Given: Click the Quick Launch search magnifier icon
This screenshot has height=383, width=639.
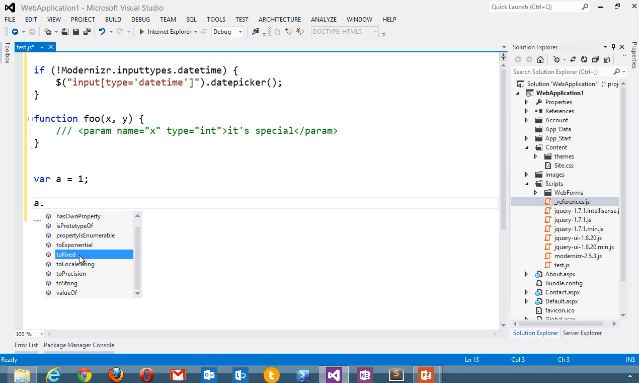Looking at the screenshot, I should tap(585, 7).
